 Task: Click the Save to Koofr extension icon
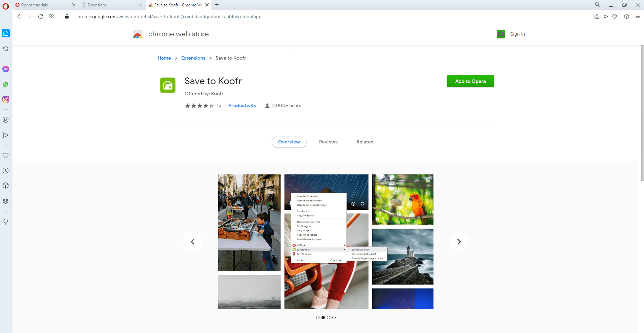(x=168, y=85)
